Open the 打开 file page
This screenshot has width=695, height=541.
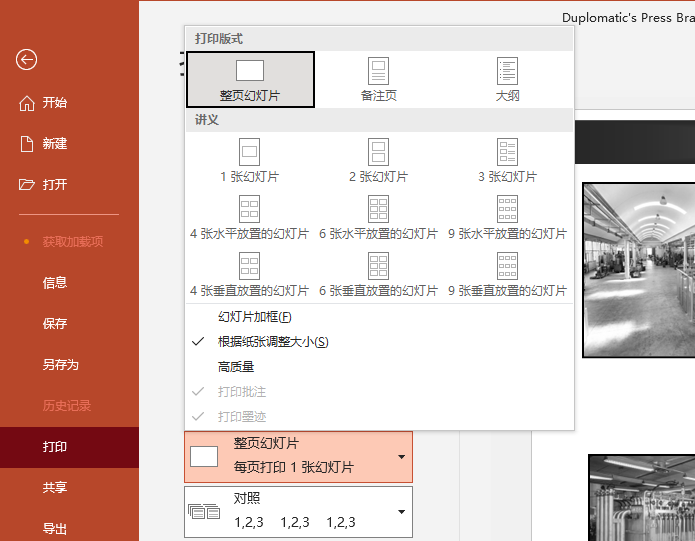coord(69,184)
